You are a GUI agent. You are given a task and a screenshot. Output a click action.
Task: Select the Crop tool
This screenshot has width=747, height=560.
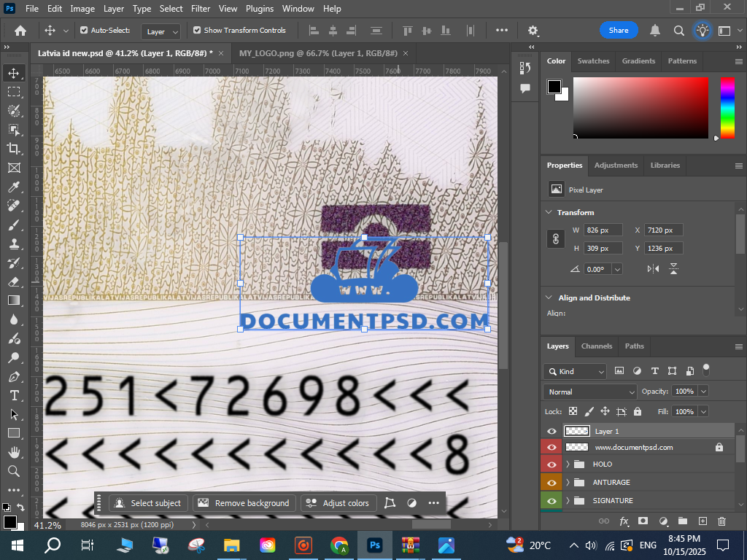[x=13, y=149]
